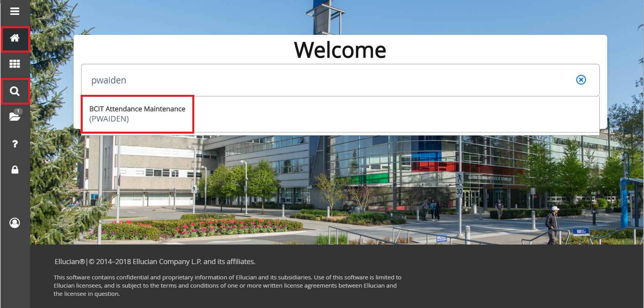Click the campus building background photo
The image size is (644, 308).
(x=353, y=188)
